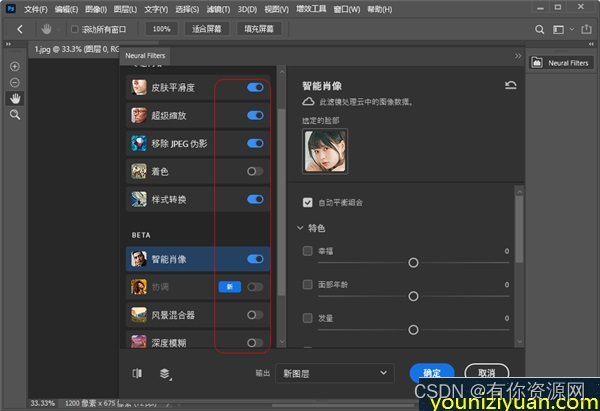The image size is (600, 411).
Task: Click the 协调 filter thumbnail icon
Action: coord(139,287)
